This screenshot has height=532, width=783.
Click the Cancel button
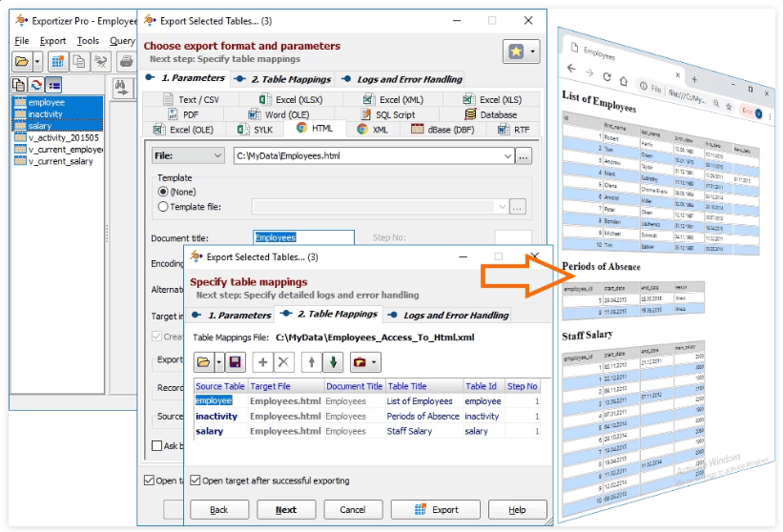click(353, 509)
